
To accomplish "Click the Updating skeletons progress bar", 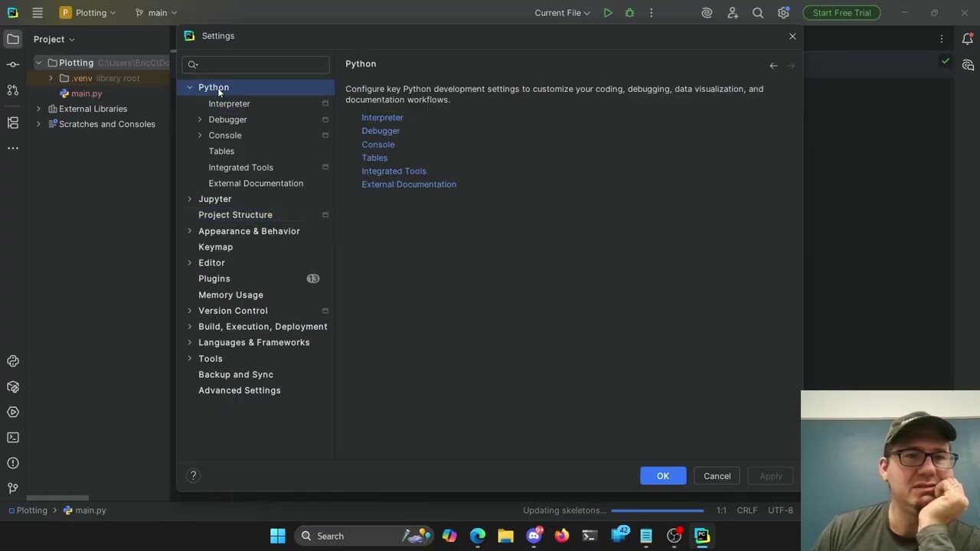I will click(x=657, y=510).
